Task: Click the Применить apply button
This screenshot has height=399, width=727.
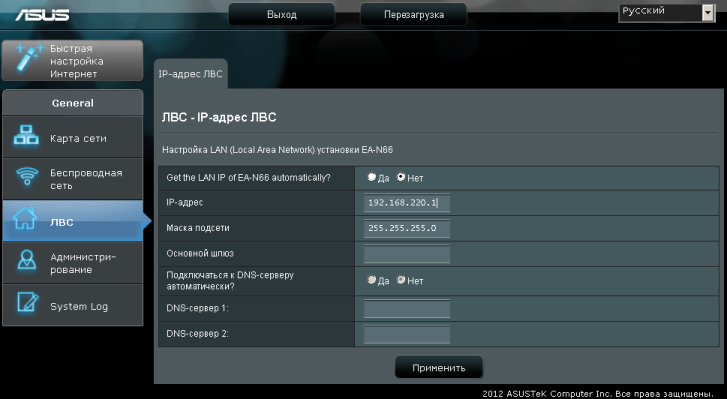Action: (x=439, y=367)
